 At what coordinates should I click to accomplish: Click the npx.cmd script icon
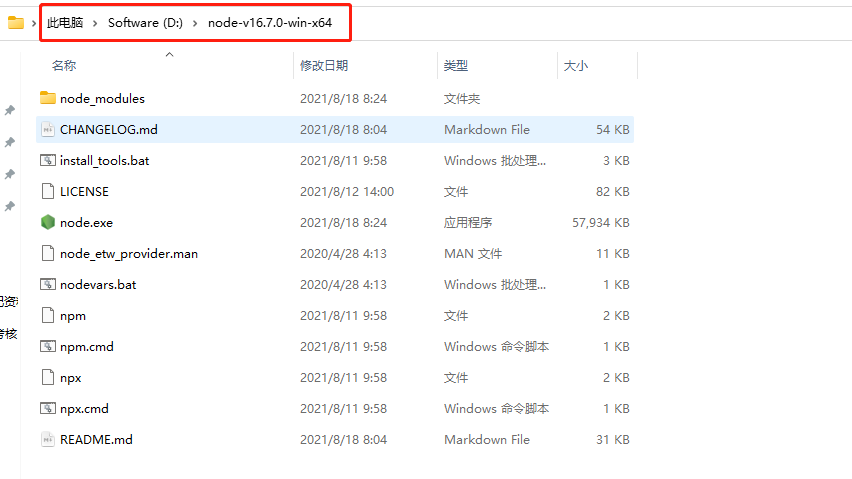[48, 408]
